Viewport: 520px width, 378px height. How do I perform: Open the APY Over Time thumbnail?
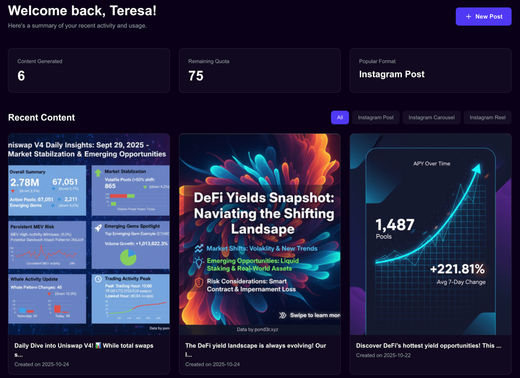point(431,234)
